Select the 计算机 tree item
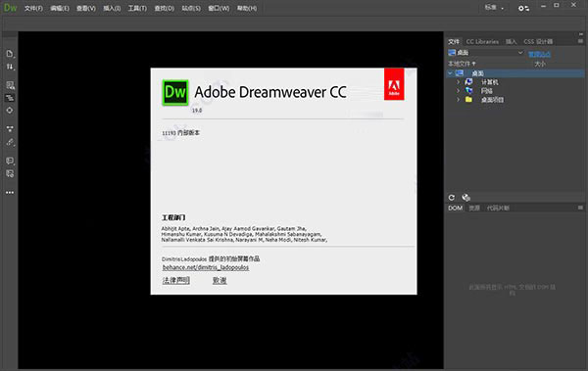The height and width of the screenshot is (371, 588). coord(490,82)
